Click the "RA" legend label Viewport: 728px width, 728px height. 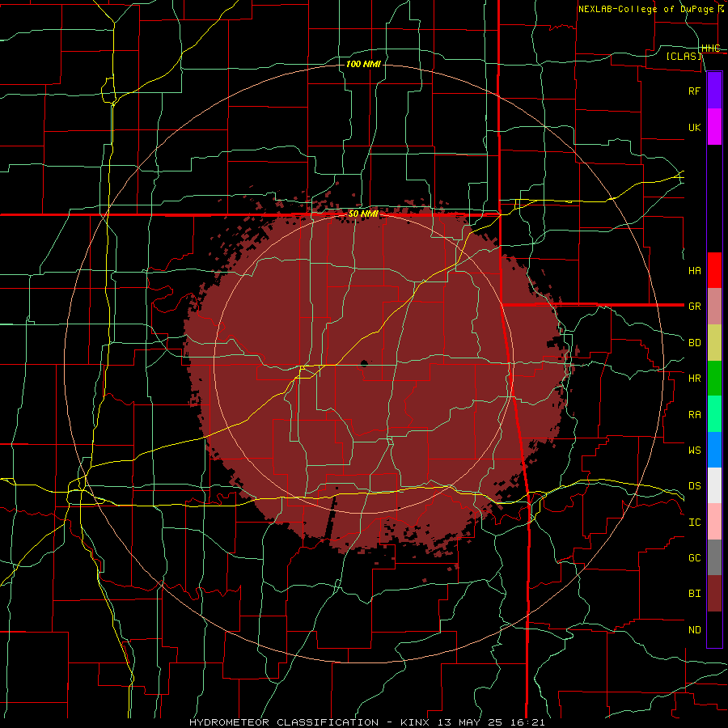click(695, 414)
